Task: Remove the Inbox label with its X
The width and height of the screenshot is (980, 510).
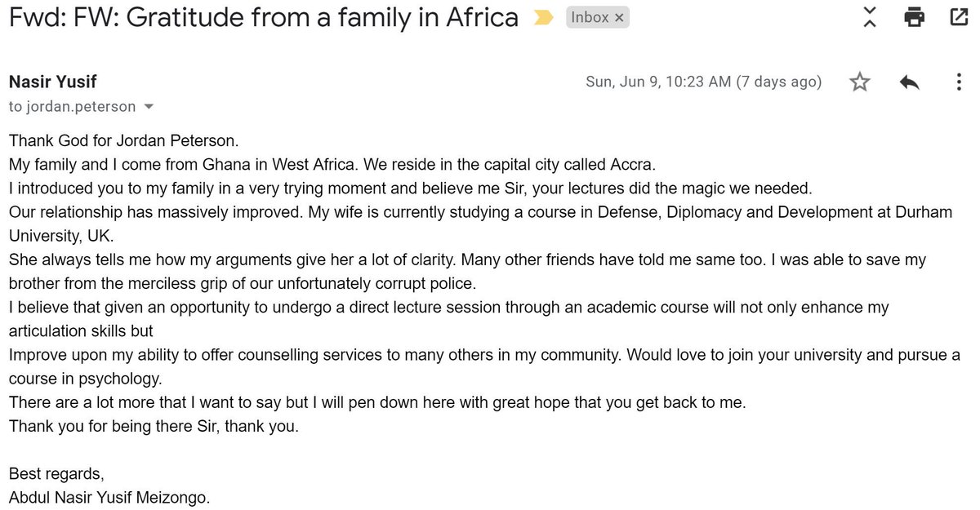Action: tap(617, 17)
